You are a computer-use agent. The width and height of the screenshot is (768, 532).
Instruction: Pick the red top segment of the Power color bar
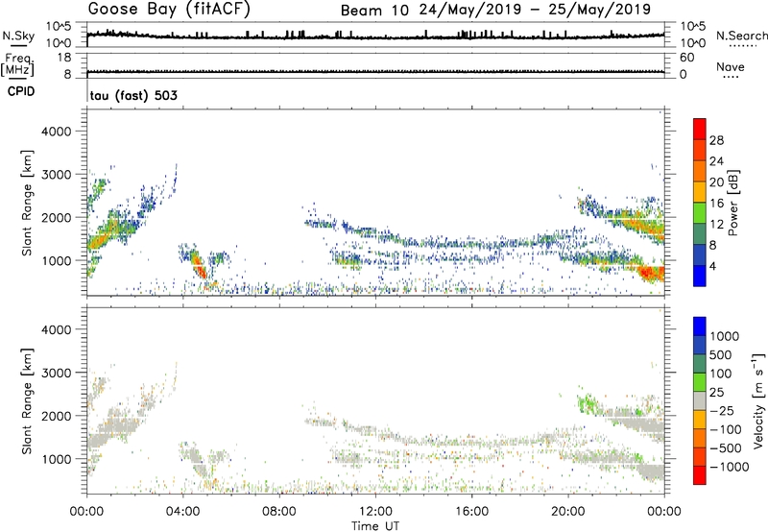point(700,130)
